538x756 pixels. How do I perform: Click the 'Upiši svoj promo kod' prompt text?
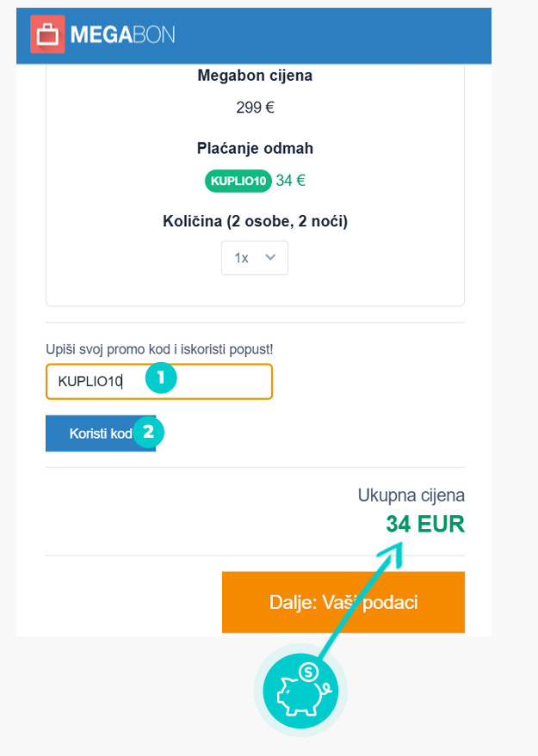point(159,349)
